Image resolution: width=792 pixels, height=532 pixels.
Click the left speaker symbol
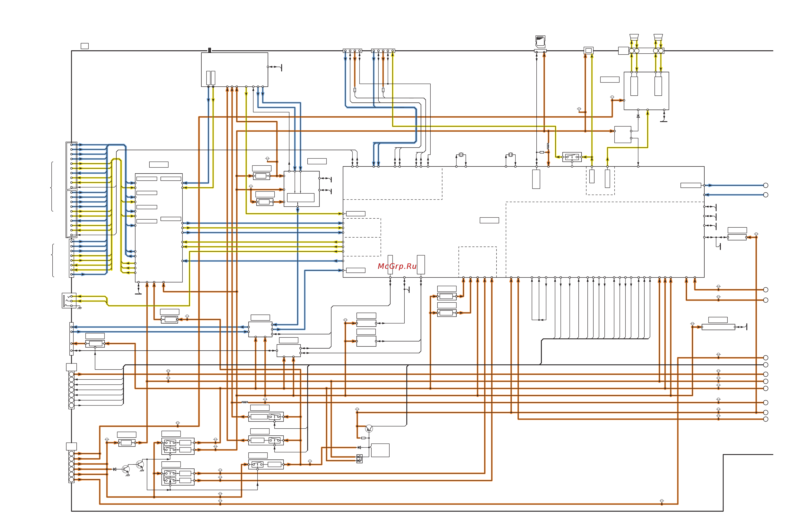(x=634, y=37)
